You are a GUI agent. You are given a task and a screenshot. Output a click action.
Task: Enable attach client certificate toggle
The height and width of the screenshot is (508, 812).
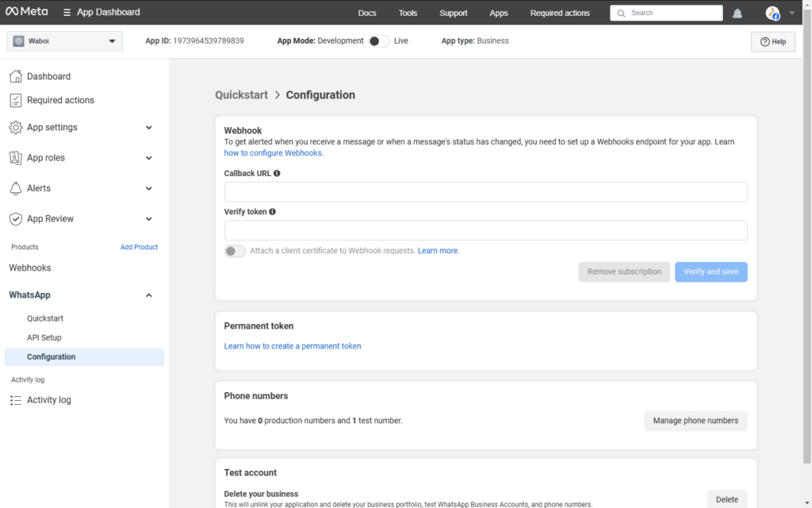[x=235, y=251]
